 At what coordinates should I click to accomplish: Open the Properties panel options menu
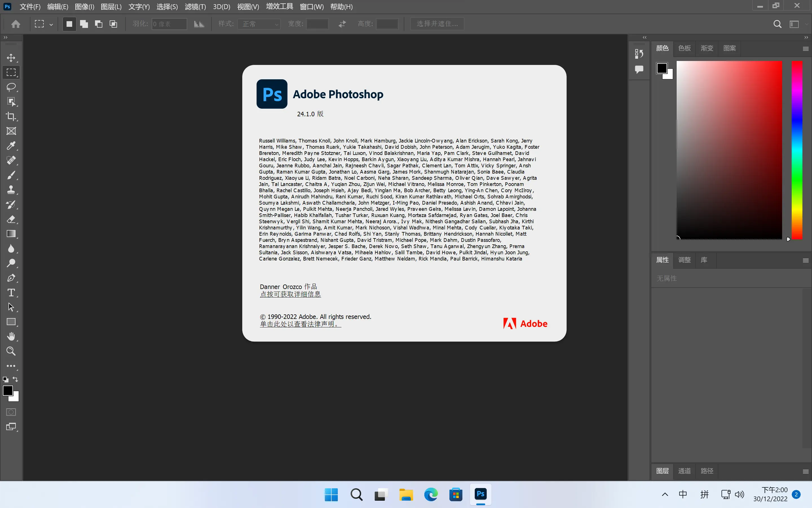[x=806, y=260]
